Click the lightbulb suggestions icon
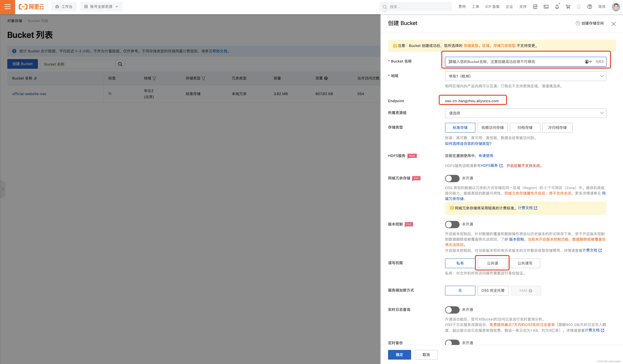The height and width of the screenshot is (364, 623). click(x=579, y=7)
